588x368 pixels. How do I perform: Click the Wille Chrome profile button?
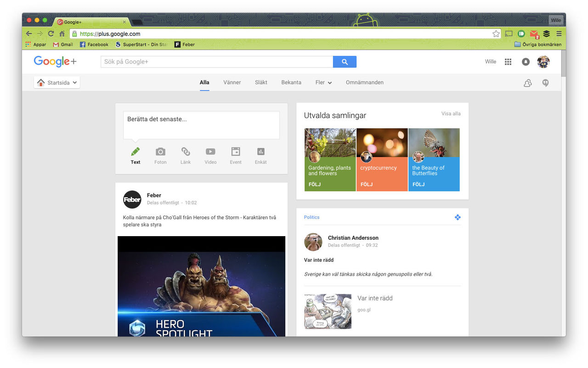pyautogui.click(x=556, y=20)
